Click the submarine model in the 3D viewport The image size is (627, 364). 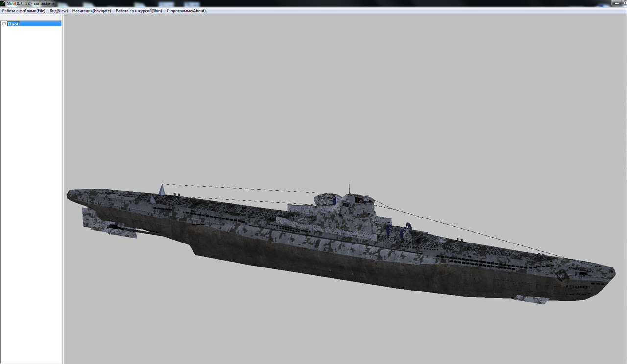[340, 243]
